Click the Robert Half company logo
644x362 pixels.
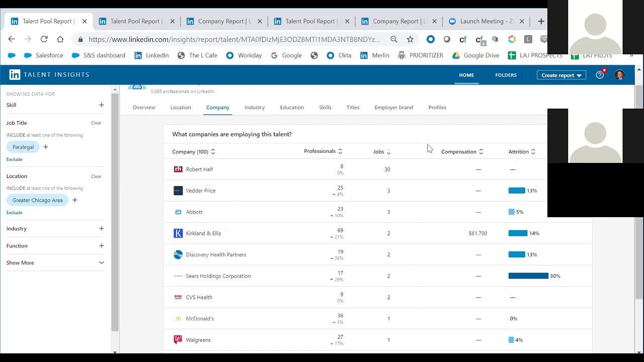178,169
